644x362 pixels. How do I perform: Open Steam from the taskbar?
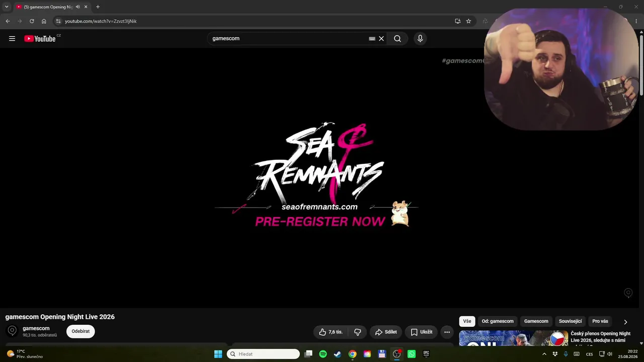click(338, 354)
